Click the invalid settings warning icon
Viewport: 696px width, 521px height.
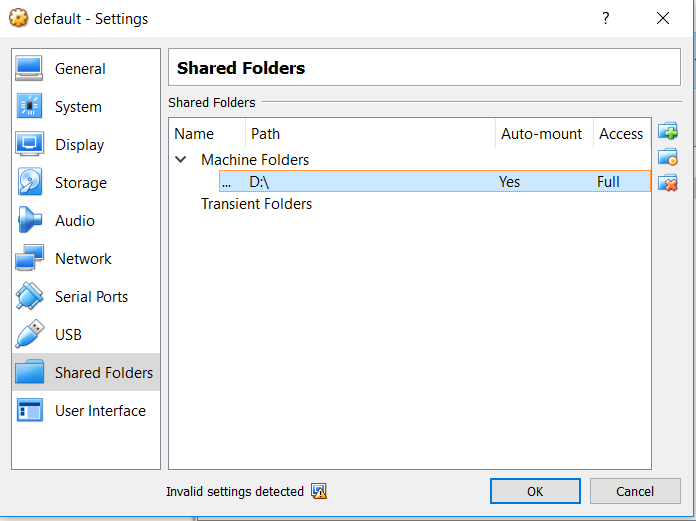(x=319, y=491)
